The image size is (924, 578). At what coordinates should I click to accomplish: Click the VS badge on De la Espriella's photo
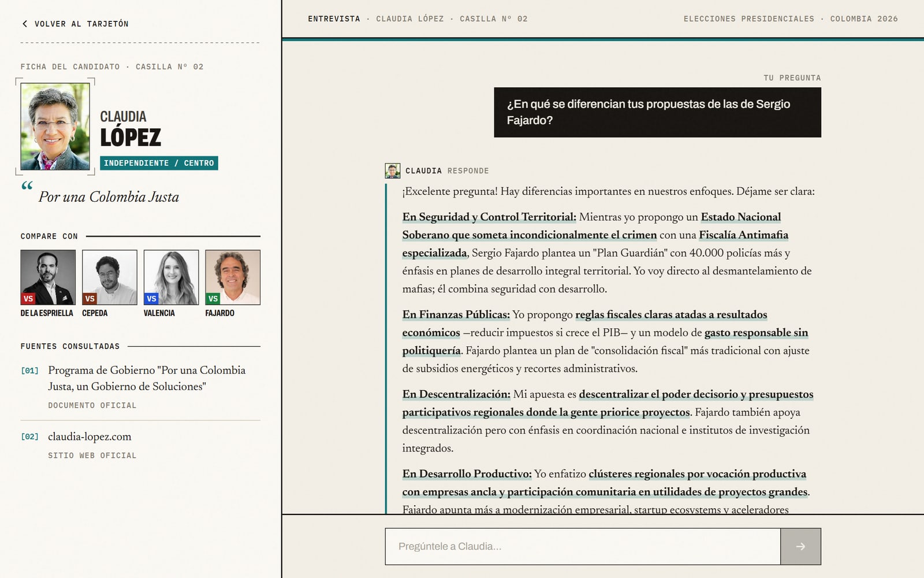[28, 299]
